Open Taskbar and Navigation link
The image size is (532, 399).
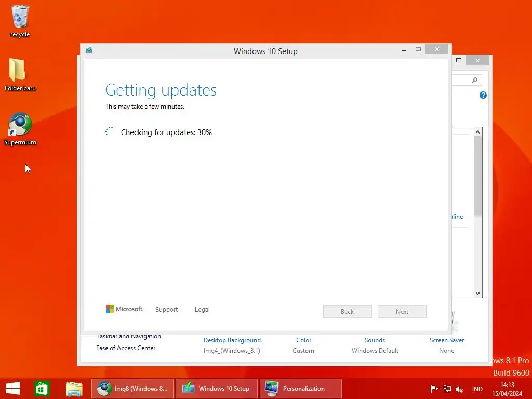128,337
